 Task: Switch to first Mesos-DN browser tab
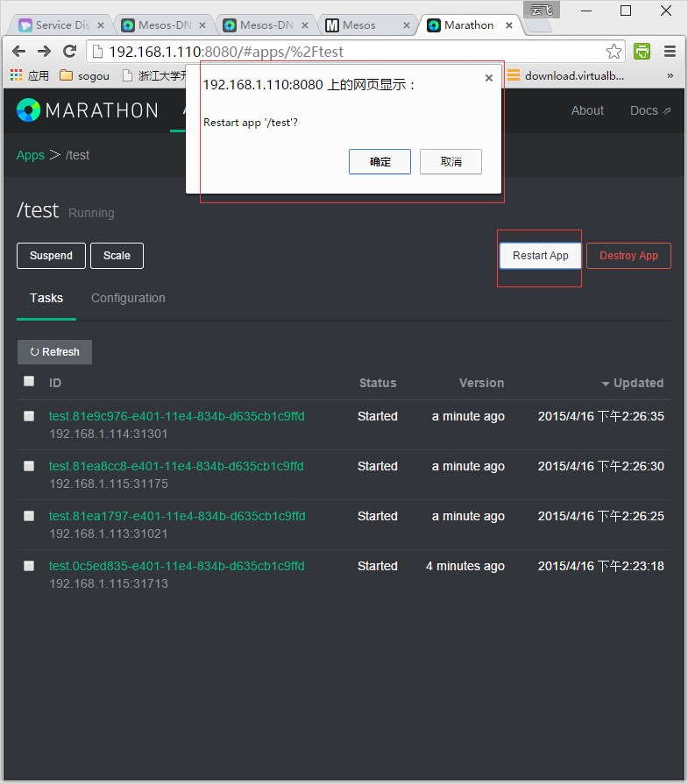[x=164, y=25]
